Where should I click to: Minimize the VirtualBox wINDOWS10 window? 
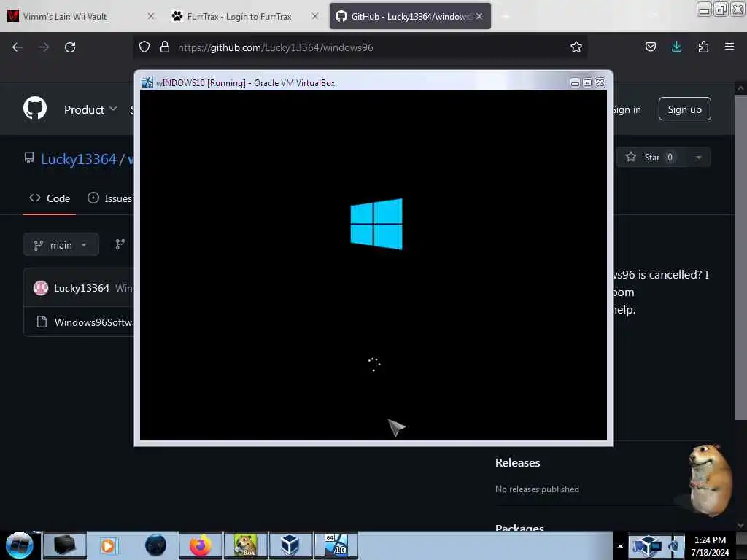[x=575, y=83]
